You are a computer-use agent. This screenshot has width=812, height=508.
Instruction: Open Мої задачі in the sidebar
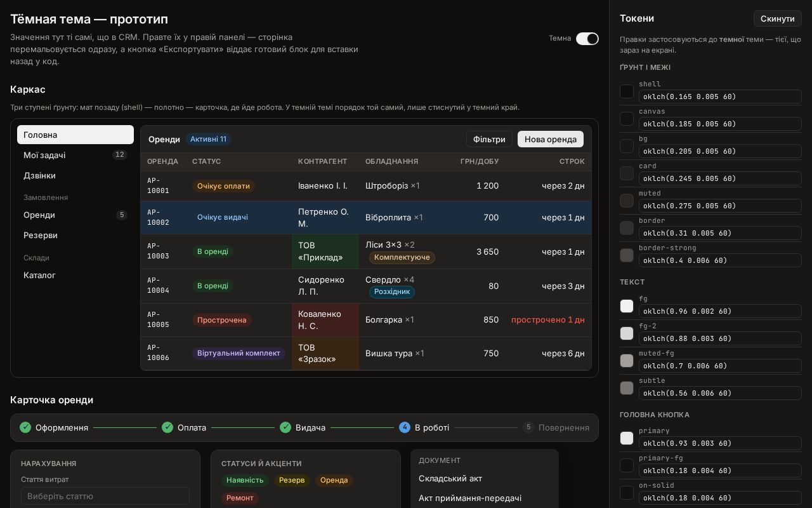click(75, 155)
